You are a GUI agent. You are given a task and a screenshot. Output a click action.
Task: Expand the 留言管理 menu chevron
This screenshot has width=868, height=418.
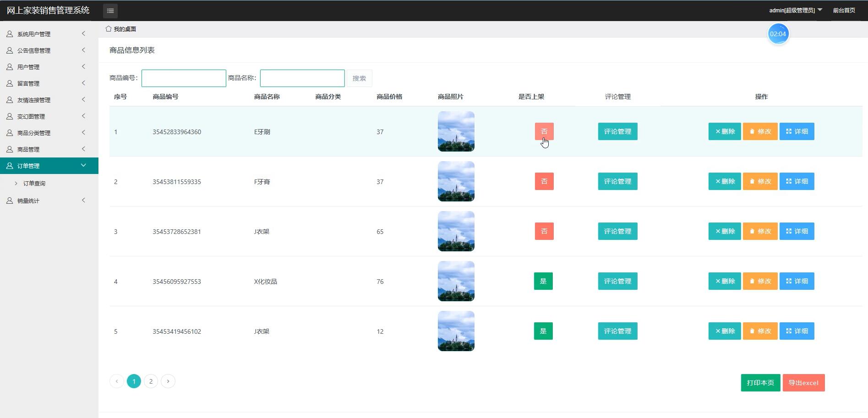click(83, 83)
